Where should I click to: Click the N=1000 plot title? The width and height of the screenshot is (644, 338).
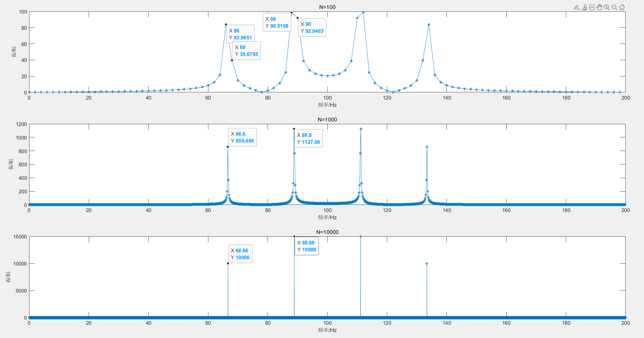[327, 120]
